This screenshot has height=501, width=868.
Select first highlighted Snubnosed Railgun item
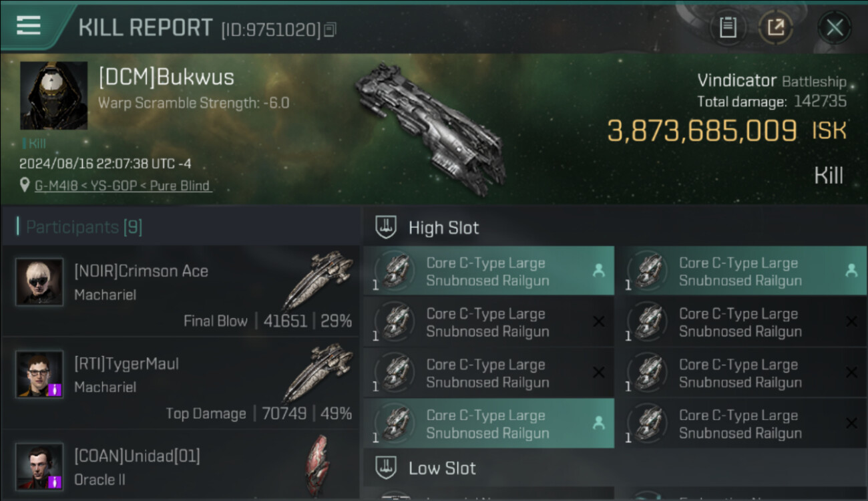coord(489,271)
